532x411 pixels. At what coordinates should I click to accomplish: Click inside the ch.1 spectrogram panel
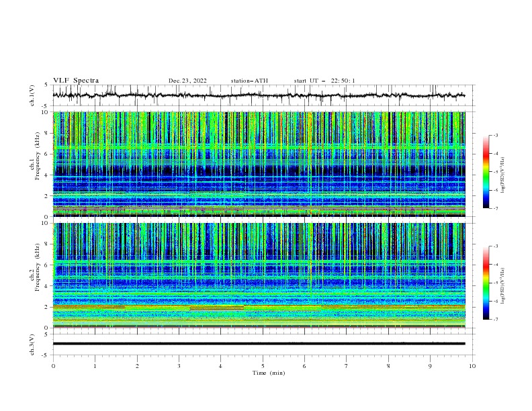(x=259, y=164)
